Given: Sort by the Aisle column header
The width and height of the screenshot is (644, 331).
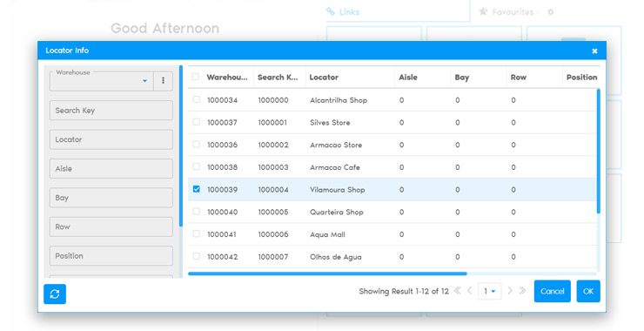Looking at the screenshot, I should coord(408,78).
